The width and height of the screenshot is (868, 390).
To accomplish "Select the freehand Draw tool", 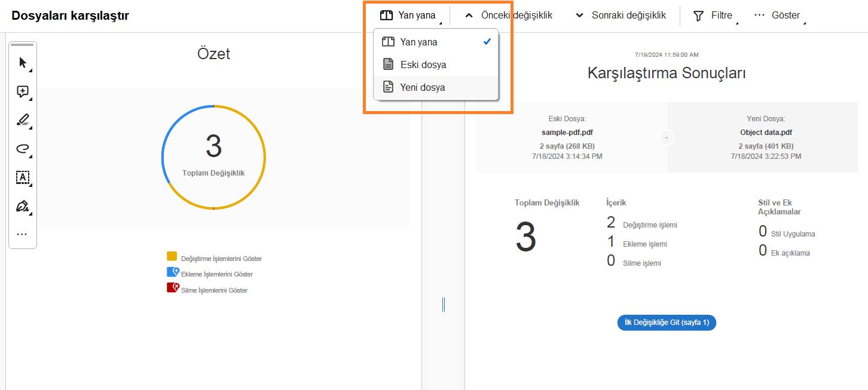I will tap(22, 149).
